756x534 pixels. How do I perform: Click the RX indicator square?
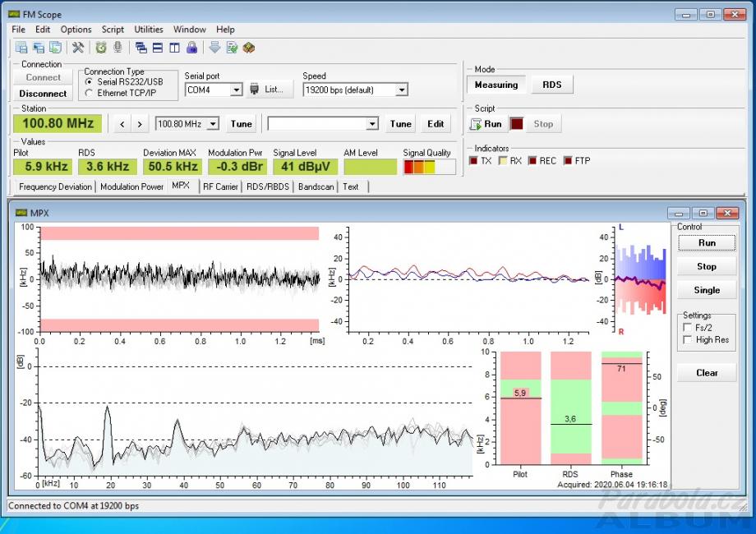point(503,160)
